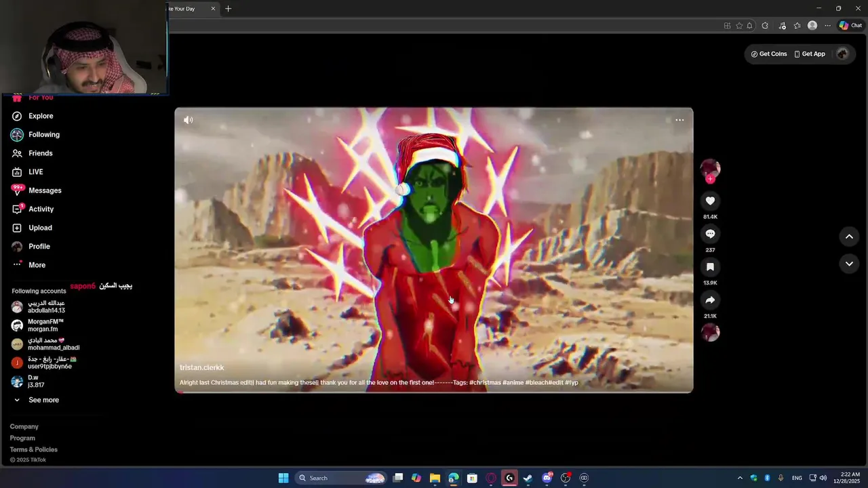Seek the video progress bar at bottom
This screenshot has height=488, width=868.
[x=434, y=392]
